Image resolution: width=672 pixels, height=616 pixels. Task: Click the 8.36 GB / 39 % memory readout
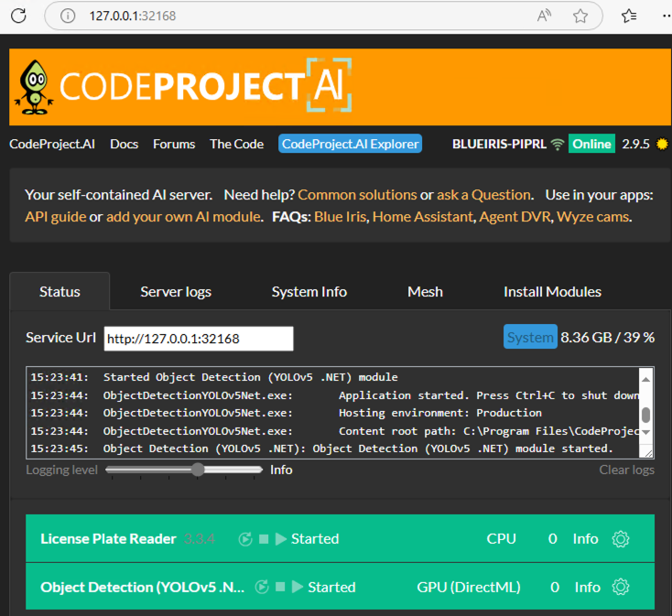point(607,338)
